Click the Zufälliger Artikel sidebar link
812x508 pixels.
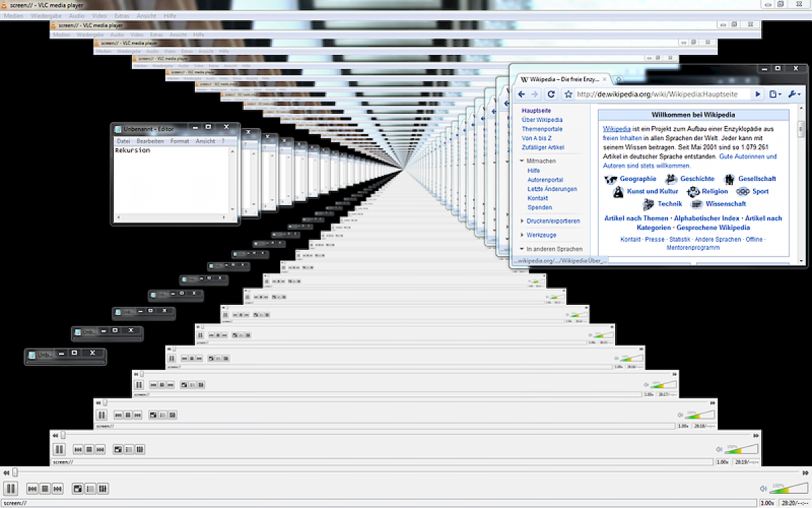(x=543, y=147)
